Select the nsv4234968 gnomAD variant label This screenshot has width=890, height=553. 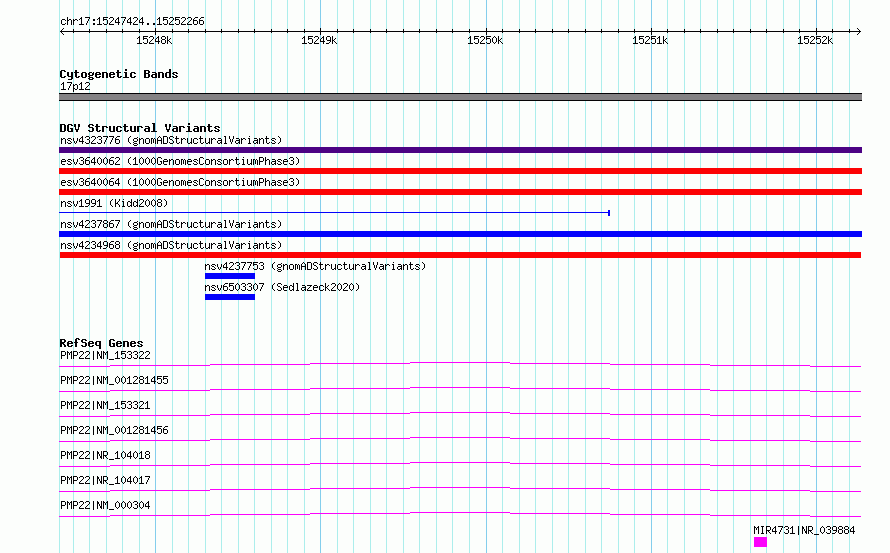171,245
